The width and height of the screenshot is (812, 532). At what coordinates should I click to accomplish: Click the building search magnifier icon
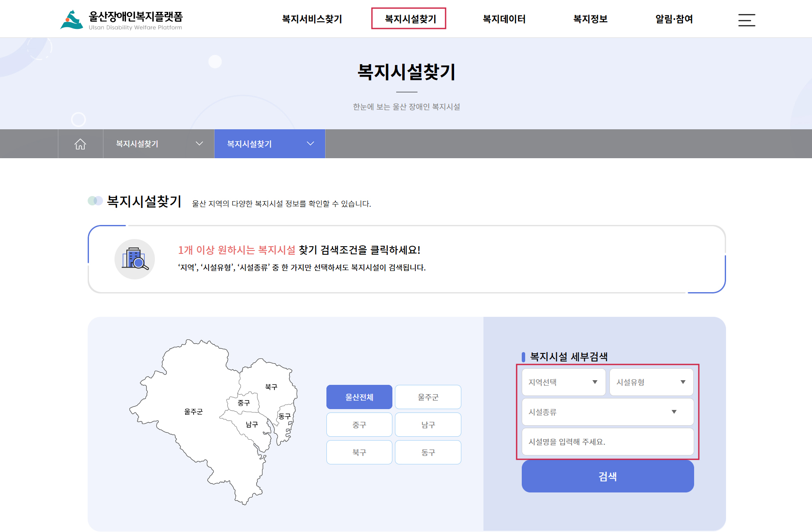click(134, 259)
